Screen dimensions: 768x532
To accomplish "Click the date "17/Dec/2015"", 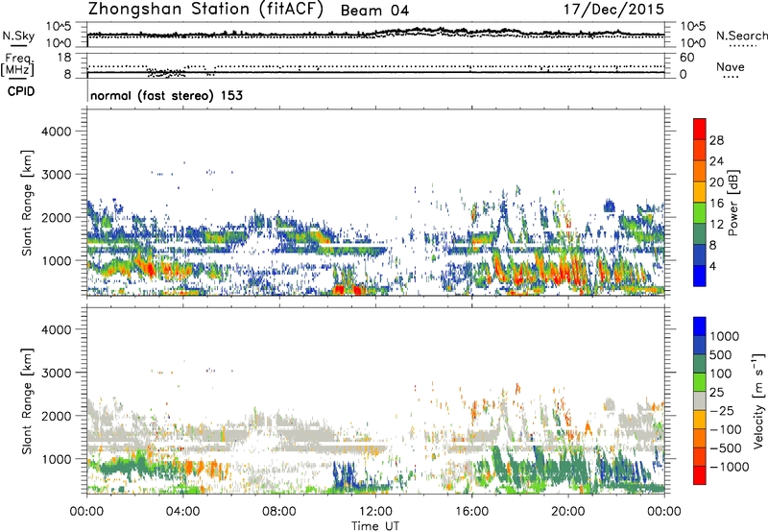I will point(613,9).
